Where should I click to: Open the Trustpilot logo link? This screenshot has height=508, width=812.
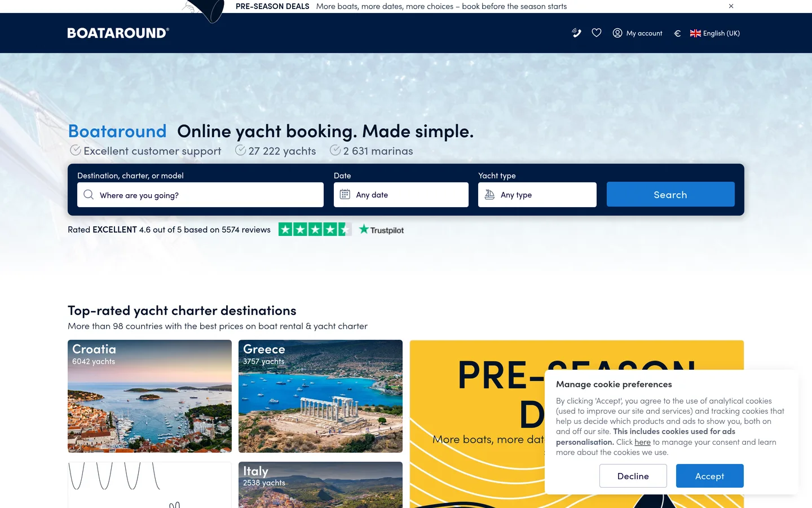pos(382,230)
